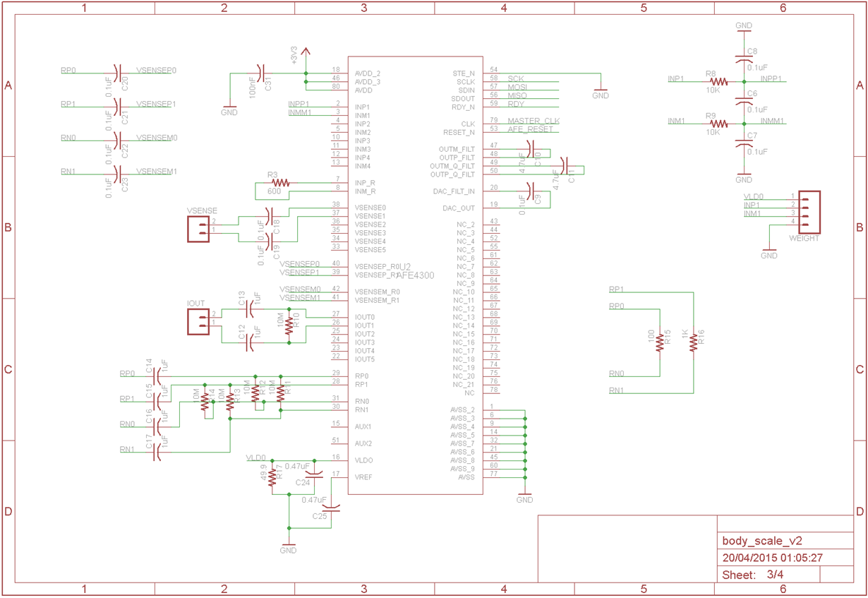Click the MISO net label

coord(517,96)
